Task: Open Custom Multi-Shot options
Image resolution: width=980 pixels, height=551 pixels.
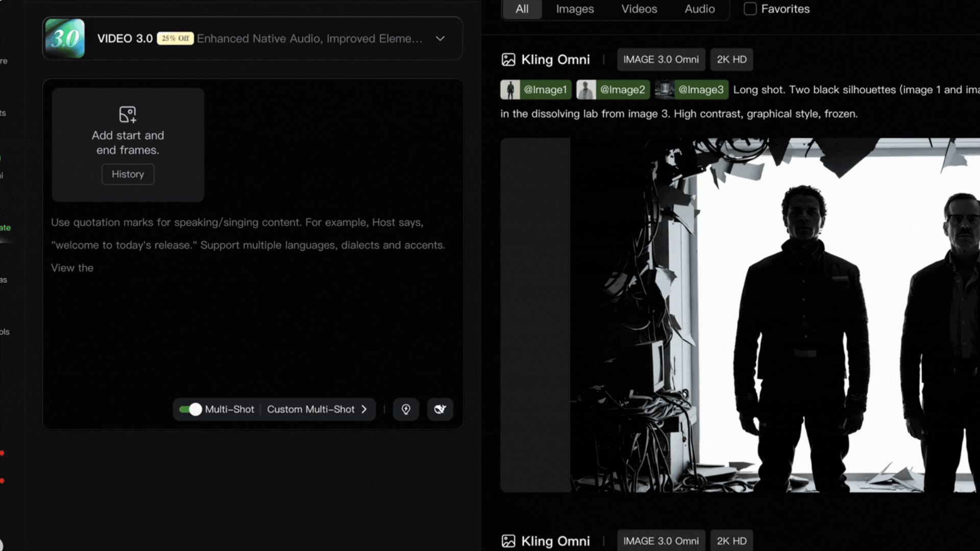Action: point(316,409)
